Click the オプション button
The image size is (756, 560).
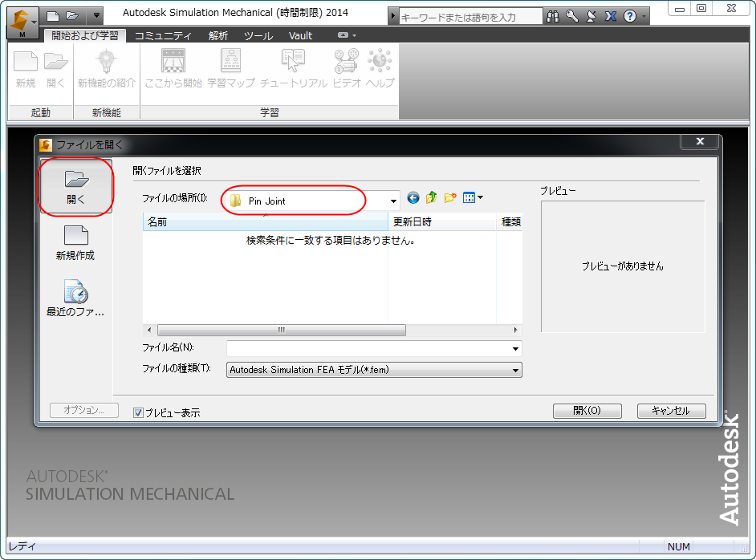coord(84,410)
